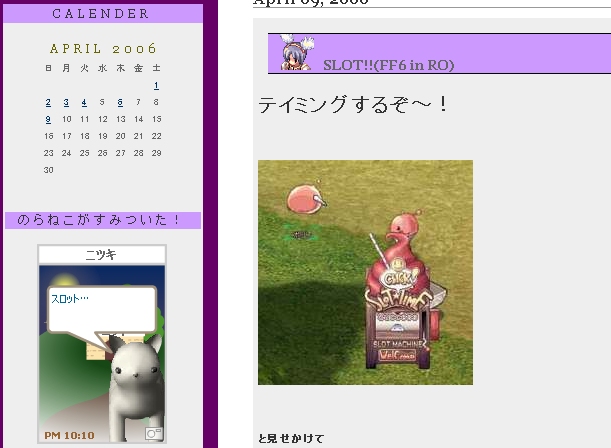
Task: Click the ニツキ cat name header
Action: click(101, 254)
